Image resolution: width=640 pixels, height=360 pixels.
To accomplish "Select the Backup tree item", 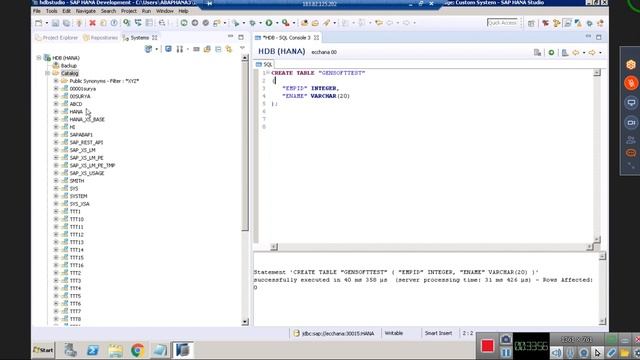I will 68,66.
